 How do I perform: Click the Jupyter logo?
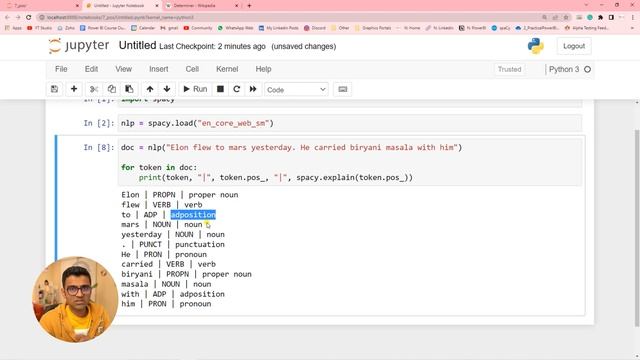(x=79, y=46)
